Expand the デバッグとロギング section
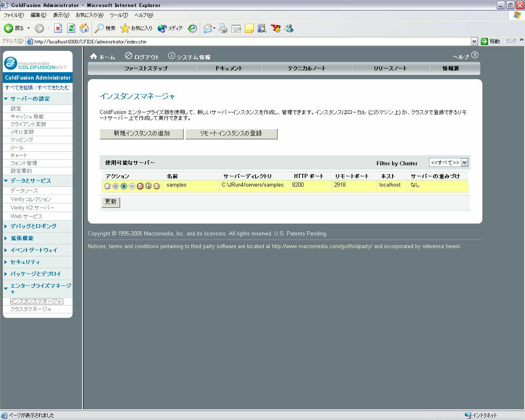 coord(6,226)
